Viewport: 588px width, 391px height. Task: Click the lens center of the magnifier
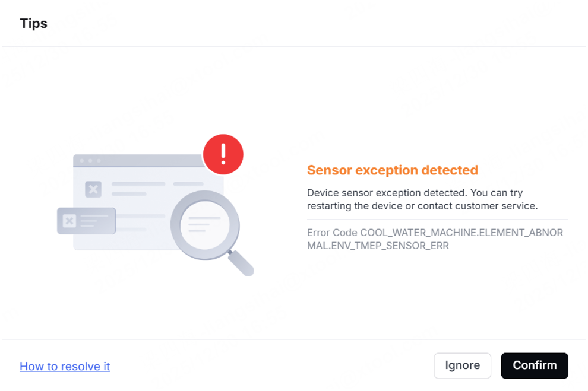click(x=205, y=225)
